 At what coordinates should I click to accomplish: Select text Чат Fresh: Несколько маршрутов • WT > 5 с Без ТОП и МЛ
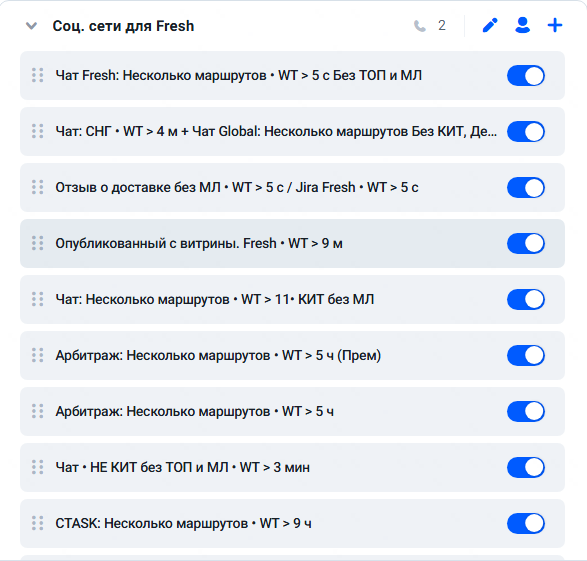(x=238, y=76)
